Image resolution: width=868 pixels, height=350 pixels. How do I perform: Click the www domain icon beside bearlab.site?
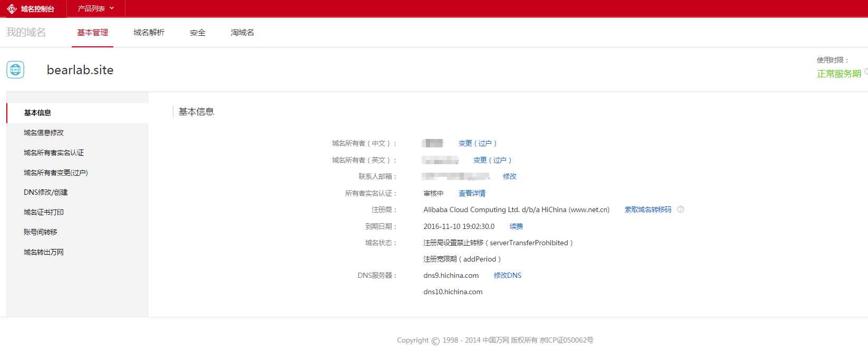click(15, 69)
